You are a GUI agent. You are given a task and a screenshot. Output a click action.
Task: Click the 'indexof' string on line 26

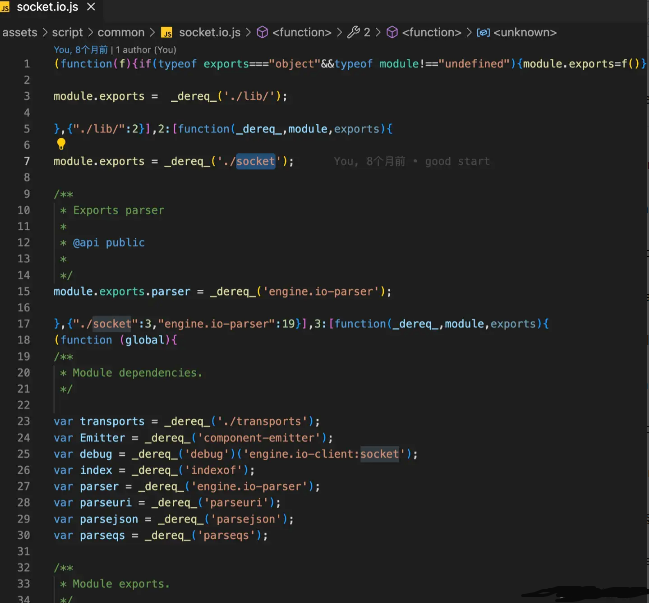[213, 470]
